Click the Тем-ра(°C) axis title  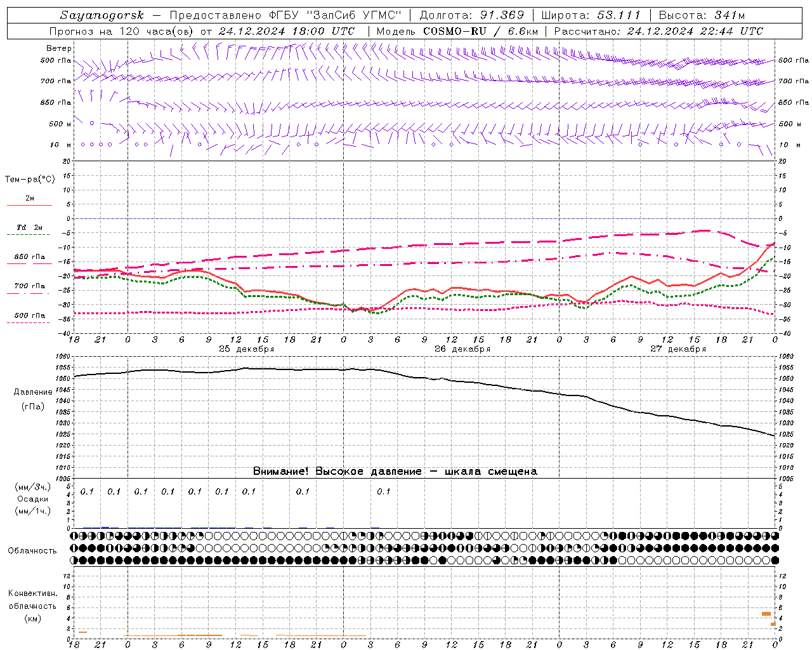coord(30,180)
